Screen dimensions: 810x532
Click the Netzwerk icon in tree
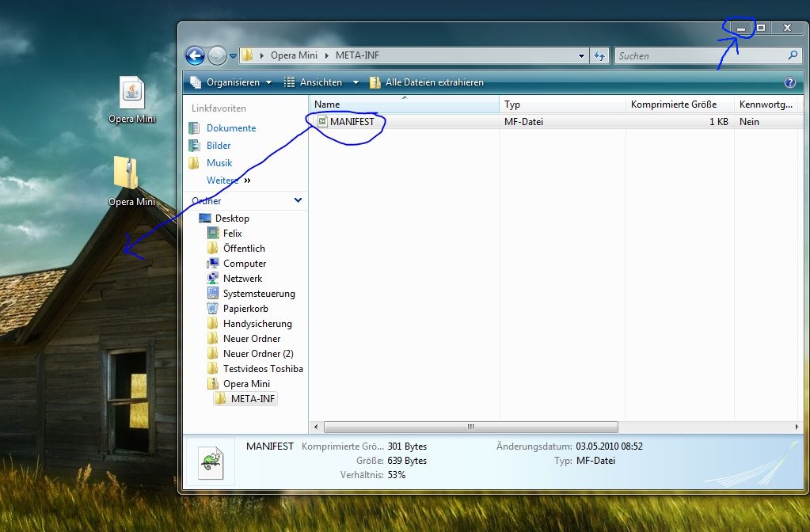pyautogui.click(x=213, y=279)
